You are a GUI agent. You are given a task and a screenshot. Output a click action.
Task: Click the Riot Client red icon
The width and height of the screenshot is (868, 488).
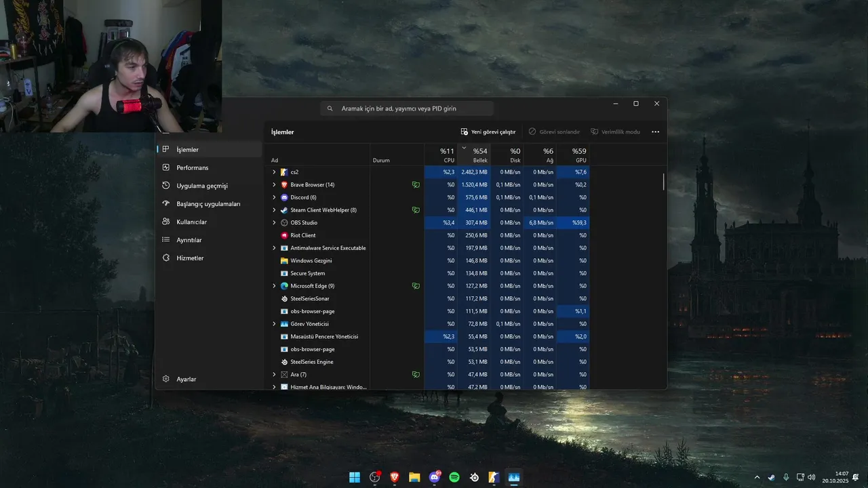(x=284, y=235)
